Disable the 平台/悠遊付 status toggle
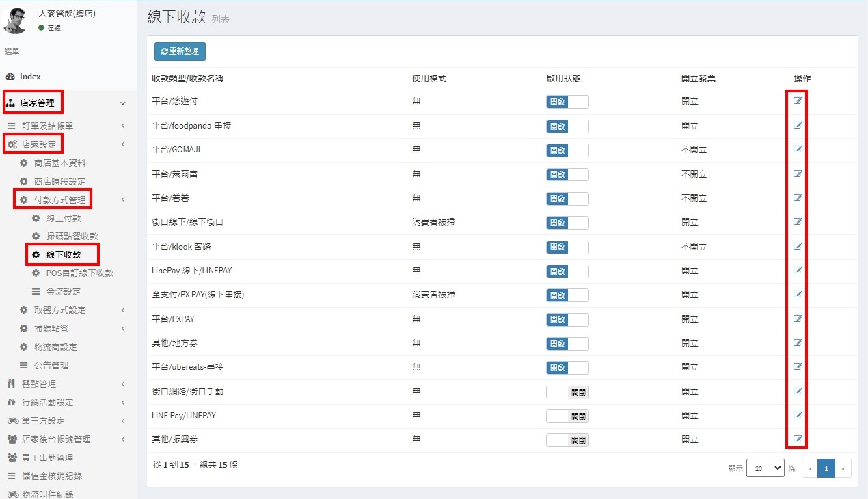868x499 pixels. (x=567, y=102)
